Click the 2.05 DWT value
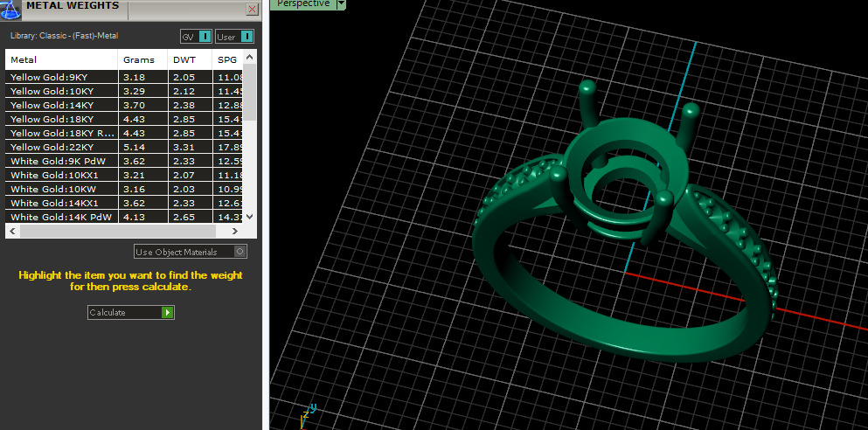Screen dimensions: 868x430 click(184, 77)
